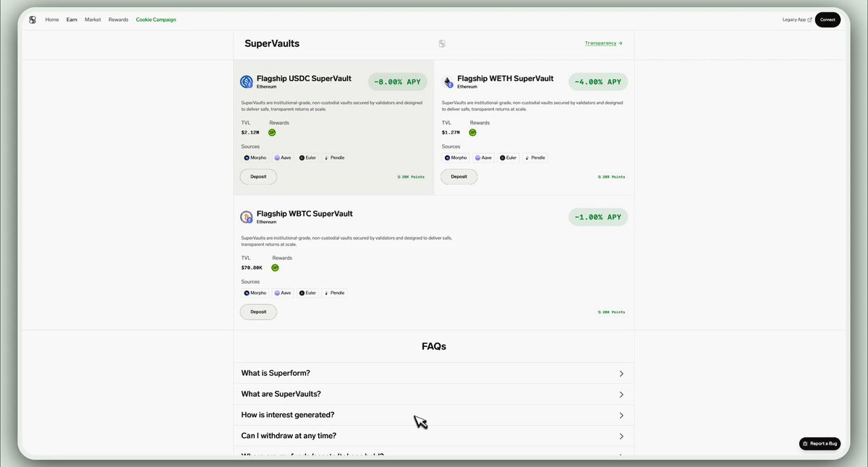Select Morpho source in WBTC vault
The width and height of the screenshot is (868, 467).
coord(255,293)
